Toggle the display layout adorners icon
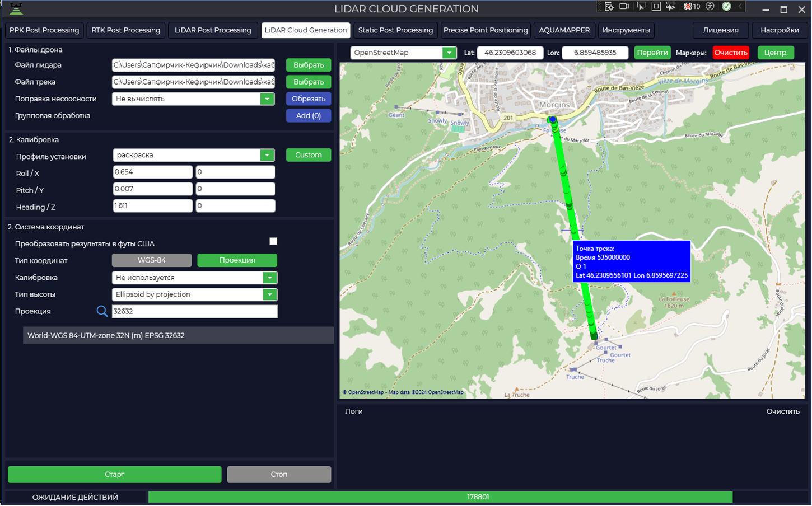This screenshot has width=812, height=506. pos(656,6)
